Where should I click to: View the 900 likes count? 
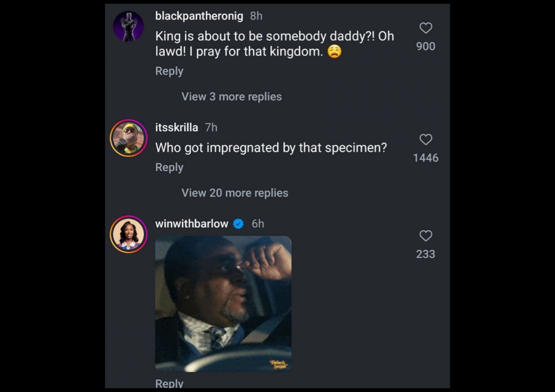pyautogui.click(x=425, y=47)
